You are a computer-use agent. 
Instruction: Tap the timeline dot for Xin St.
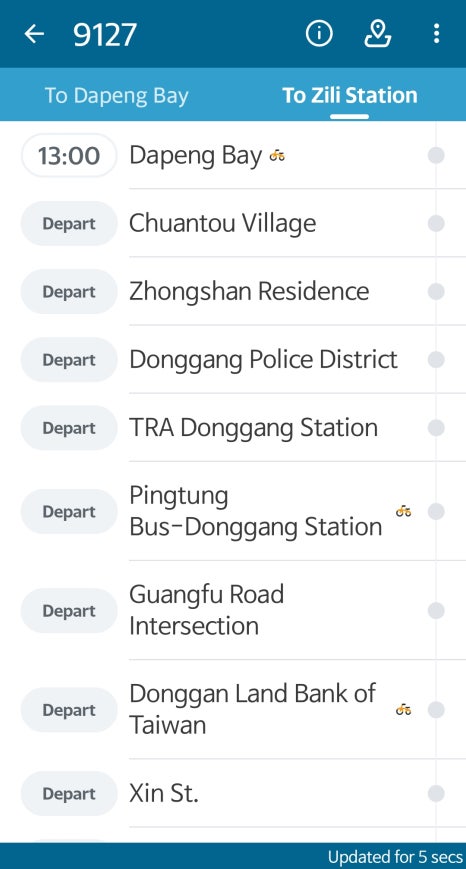(x=436, y=794)
